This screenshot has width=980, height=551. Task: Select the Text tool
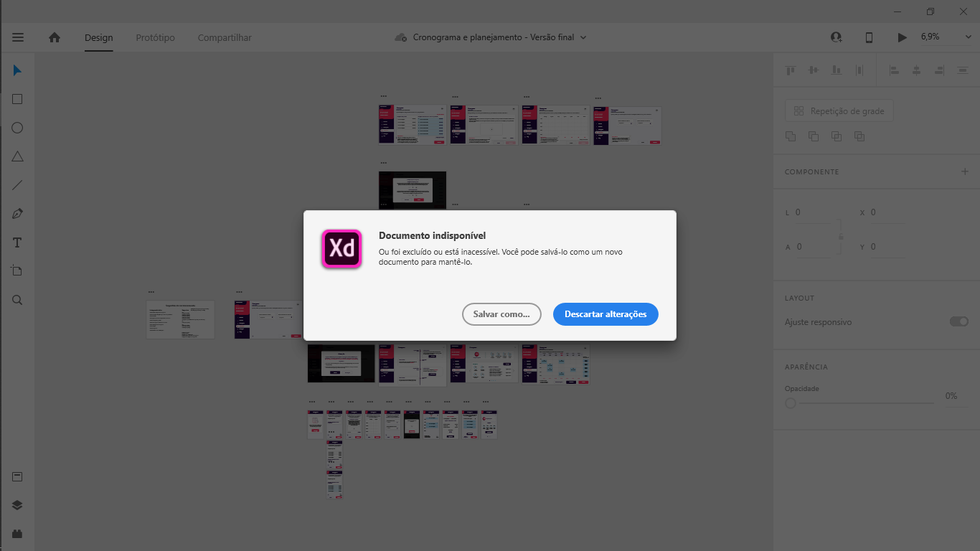click(x=17, y=242)
